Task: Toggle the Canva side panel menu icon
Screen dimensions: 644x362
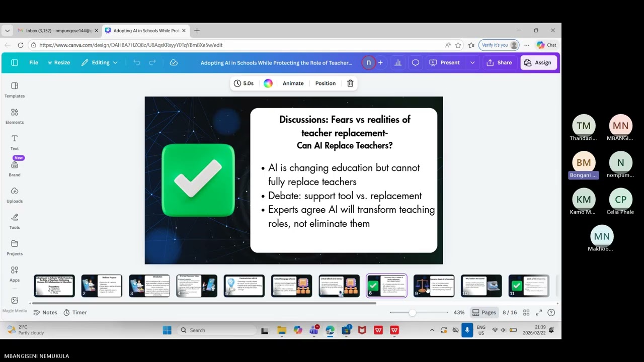Action: pyautogui.click(x=15, y=63)
